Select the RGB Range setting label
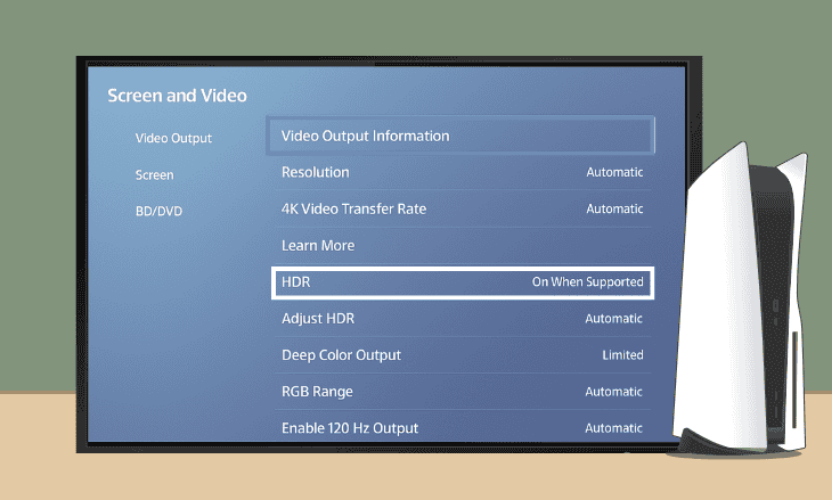The image size is (832, 500). 317,391
